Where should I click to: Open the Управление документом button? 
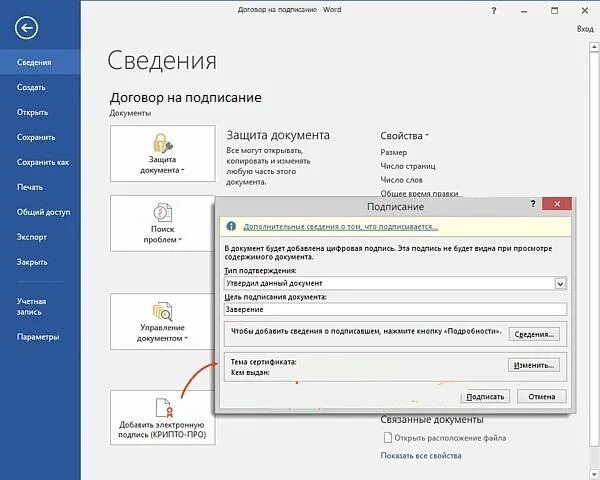click(163, 322)
